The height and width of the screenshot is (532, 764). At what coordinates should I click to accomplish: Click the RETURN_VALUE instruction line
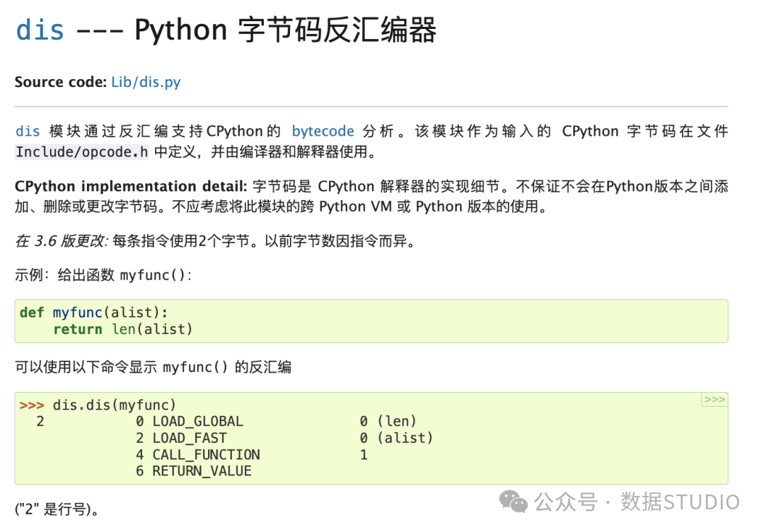coord(193,471)
